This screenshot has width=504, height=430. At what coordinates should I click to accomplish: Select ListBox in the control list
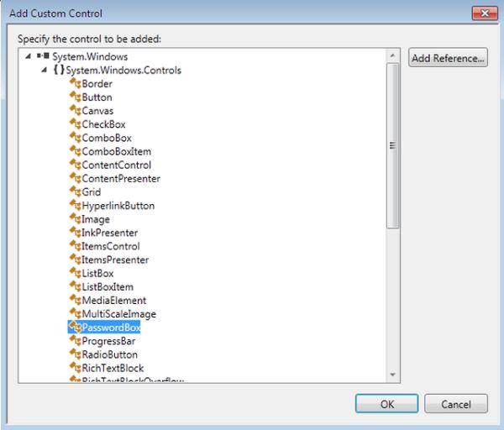(x=92, y=273)
